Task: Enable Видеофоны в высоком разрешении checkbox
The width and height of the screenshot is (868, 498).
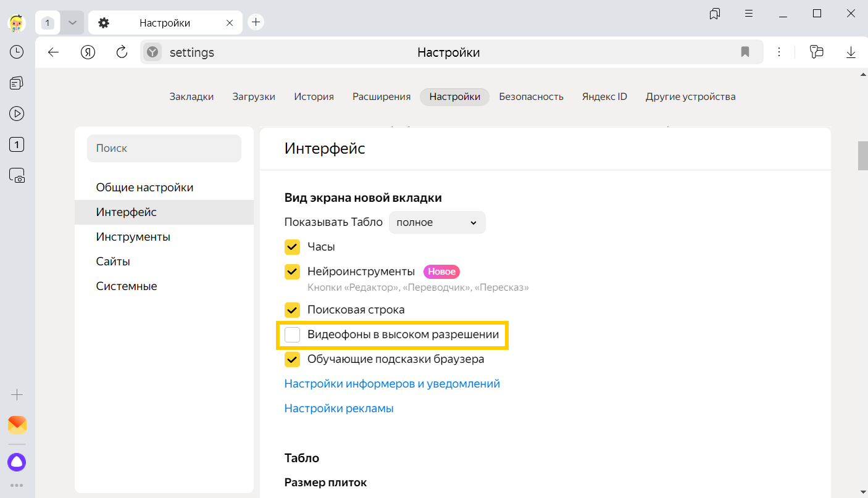Action: coord(293,334)
